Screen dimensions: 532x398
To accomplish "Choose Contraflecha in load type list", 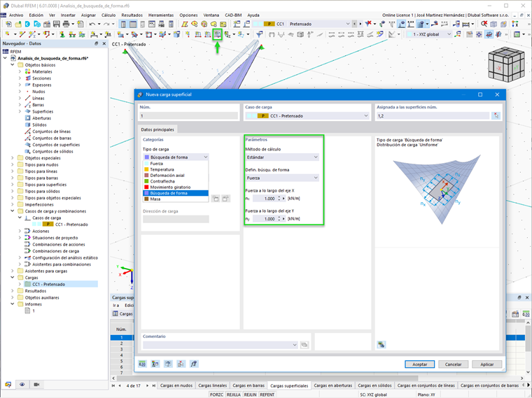I will [x=176, y=181].
